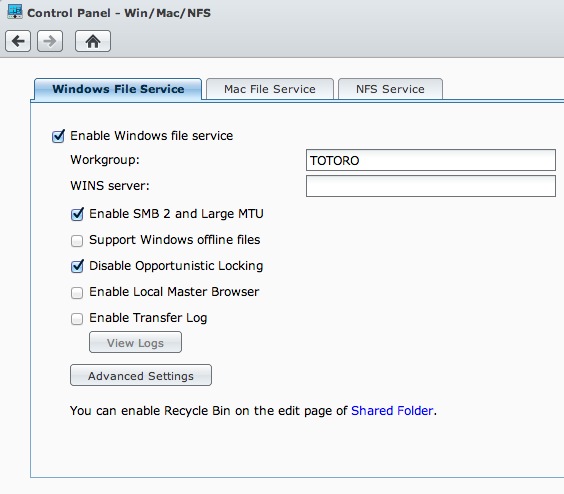
Task: Go to Control Panel home icon
Action: click(93, 41)
